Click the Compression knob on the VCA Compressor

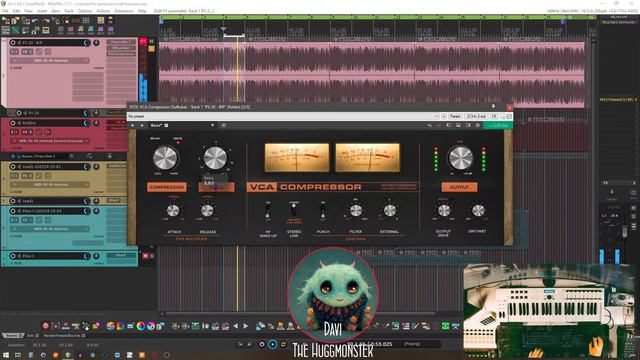click(165, 158)
